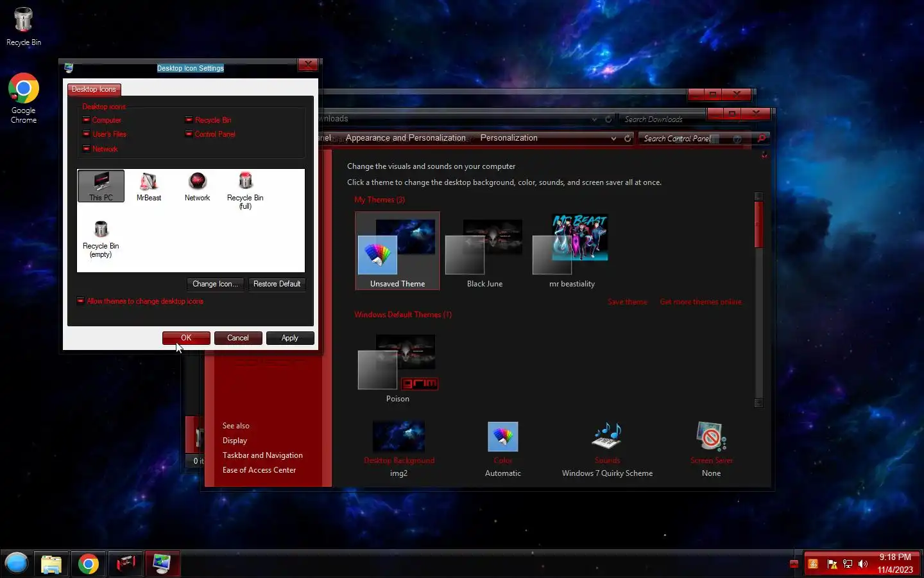
Task: Select the Recycle Bin (empty) icon
Action: point(101,238)
